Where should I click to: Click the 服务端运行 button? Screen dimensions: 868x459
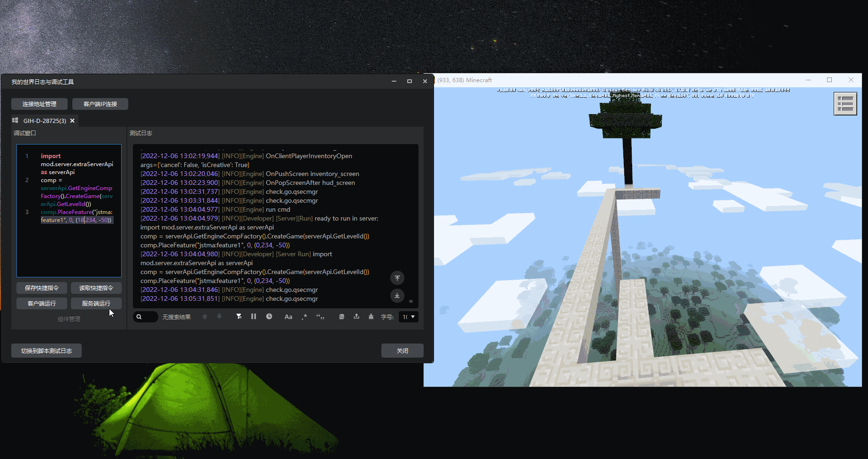click(x=96, y=303)
